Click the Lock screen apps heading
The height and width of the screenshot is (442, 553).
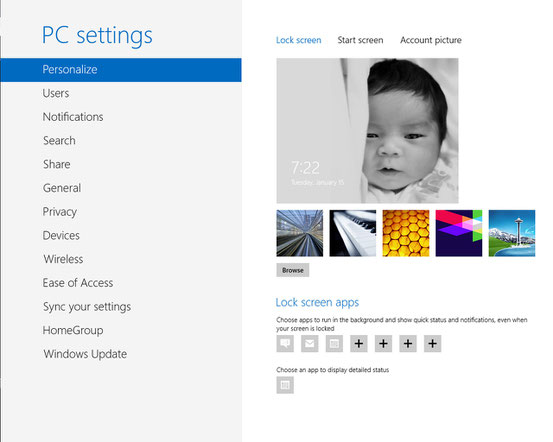pos(317,303)
